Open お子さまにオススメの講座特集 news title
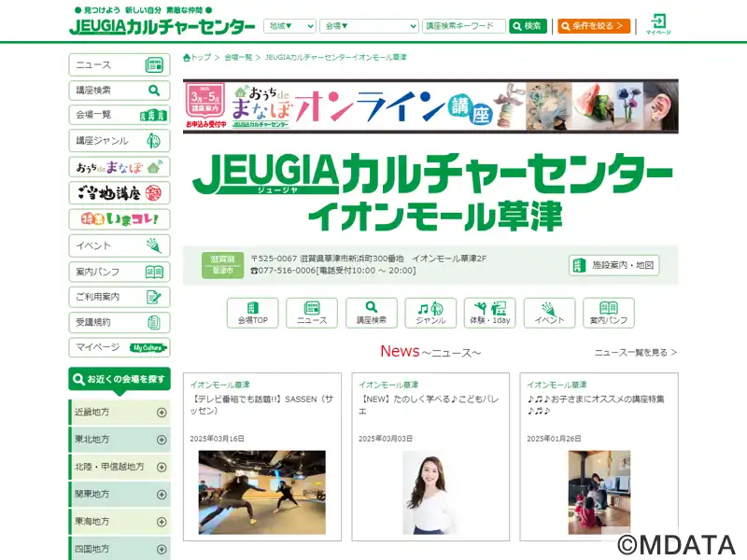Viewport: 747px width, 560px height. [596, 405]
